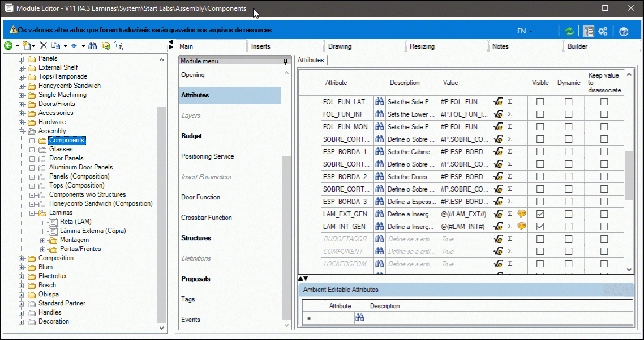Check Dynamic for LAM_EXT_GEN
The height and width of the screenshot is (340, 644).
pos(568,214)
